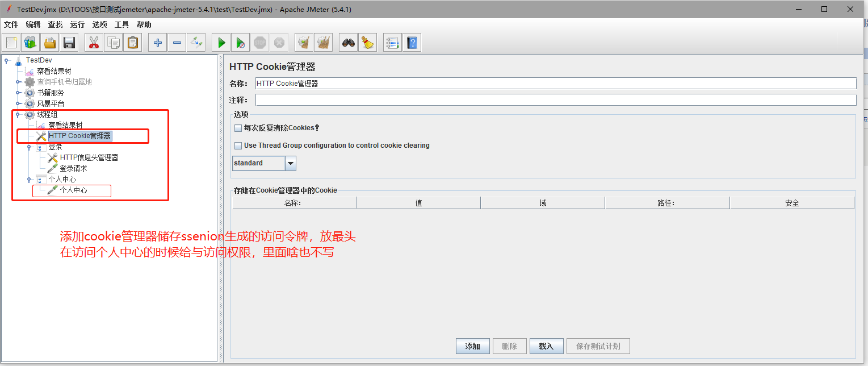Viewport: 868px width, 366px height.
Task: Open the 查找 menu
Action: click(x=55, y=24)
